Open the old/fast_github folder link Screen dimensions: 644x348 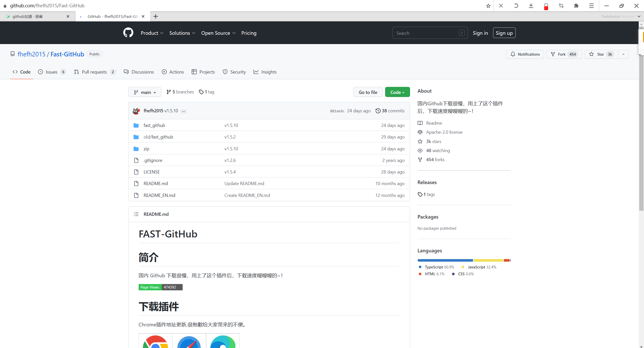pyautogui.click(x=158, y=137)
